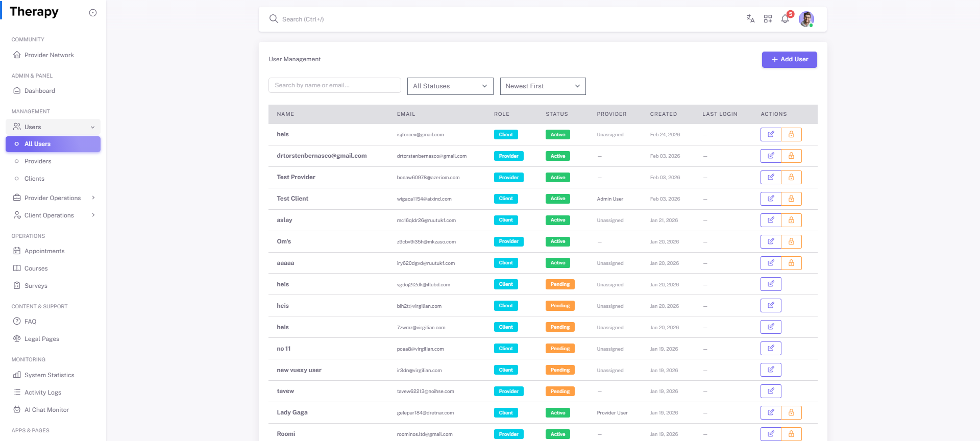The height and width of the screenshot is (441, 980).
Task: Collapse the Users menu chevron
Action: [x=93, y=127]
